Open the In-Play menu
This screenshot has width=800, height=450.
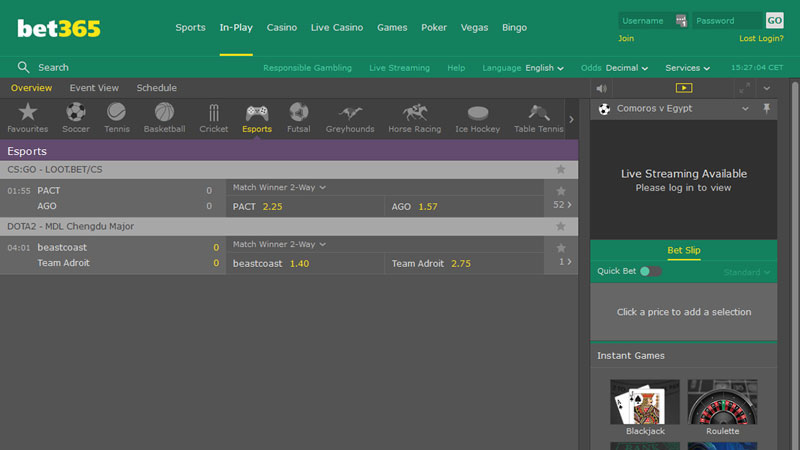[x=236, y=28]
